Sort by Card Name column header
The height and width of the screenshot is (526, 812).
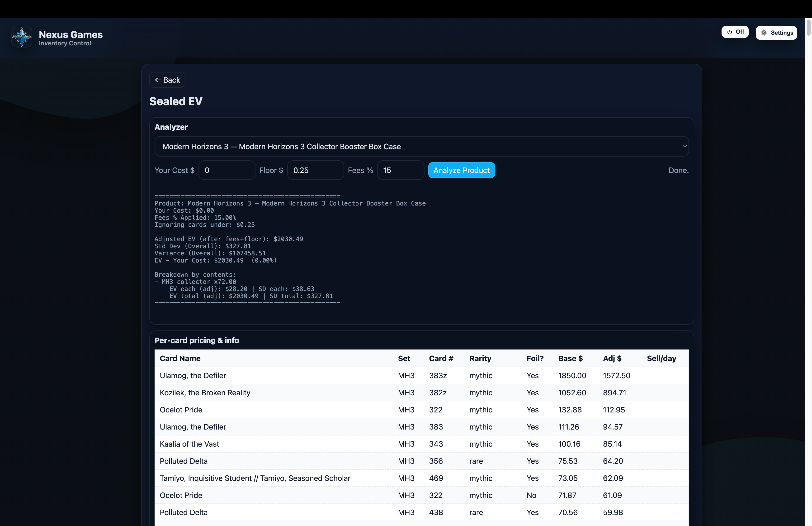(x=180, y=359)
